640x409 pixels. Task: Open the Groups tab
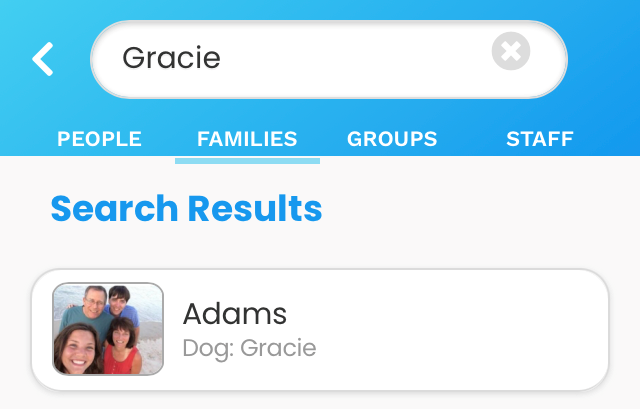(392, 139)
